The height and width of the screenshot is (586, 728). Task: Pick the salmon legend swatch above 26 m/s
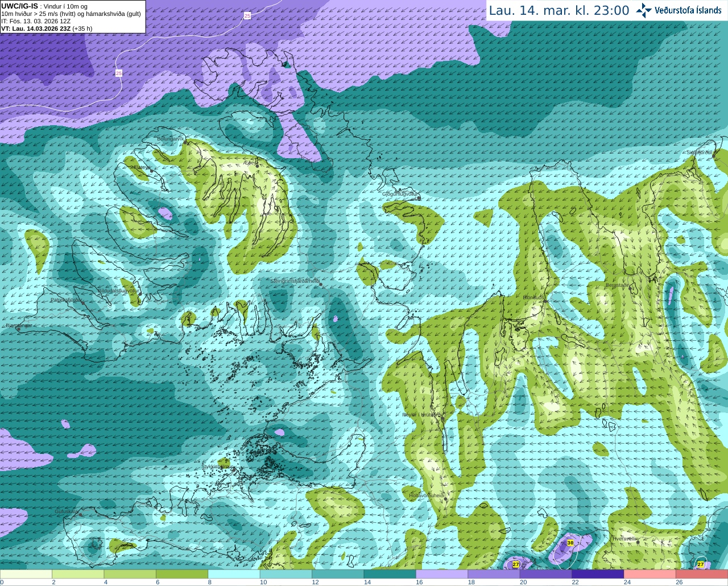[702, 574]
